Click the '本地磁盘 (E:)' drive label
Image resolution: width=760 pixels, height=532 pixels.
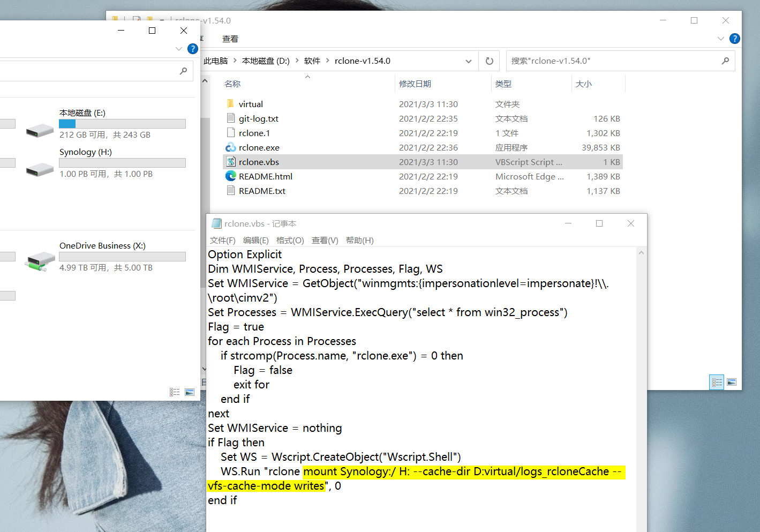coord(82,113)
